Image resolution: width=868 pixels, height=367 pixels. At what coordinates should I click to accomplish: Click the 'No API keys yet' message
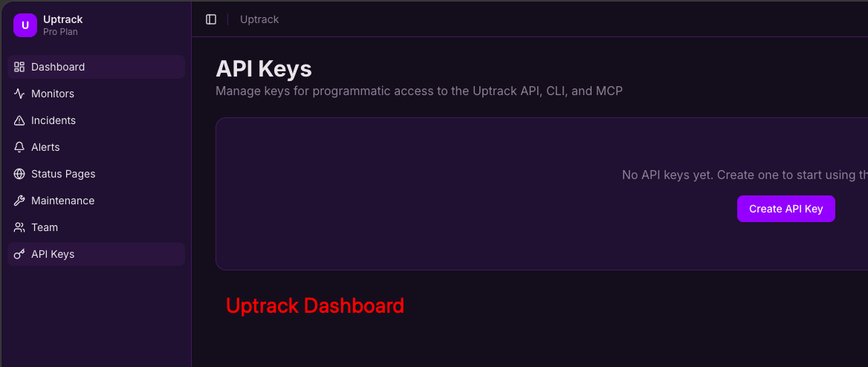[x=743, y=175]
